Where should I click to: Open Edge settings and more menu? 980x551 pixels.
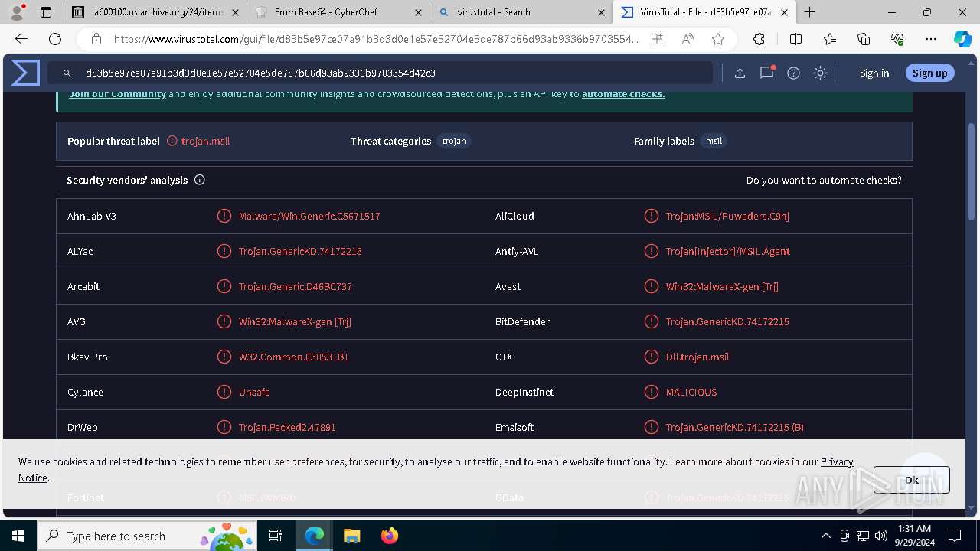tap(931, 39)
